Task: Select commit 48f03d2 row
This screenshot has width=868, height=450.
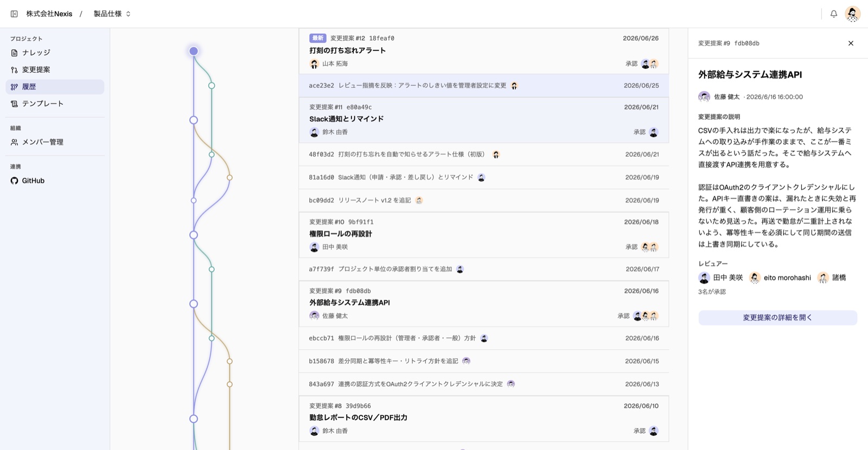Action: (483, 155)
